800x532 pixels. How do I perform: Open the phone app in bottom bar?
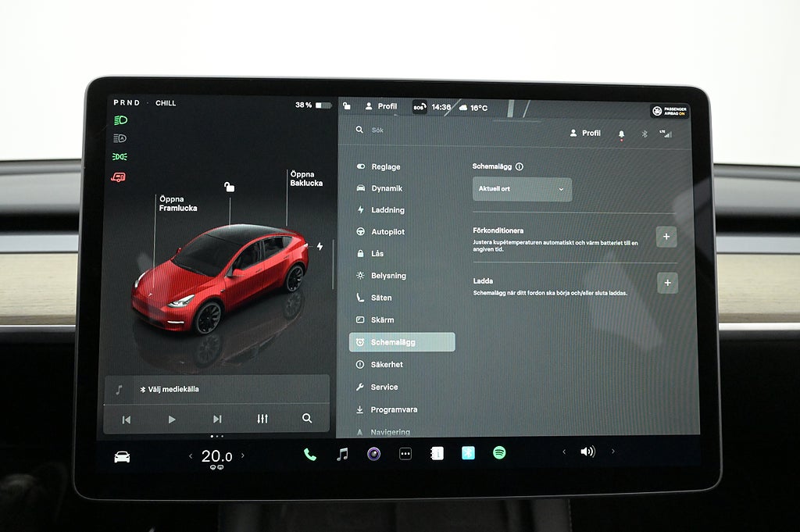pos(310,454)
